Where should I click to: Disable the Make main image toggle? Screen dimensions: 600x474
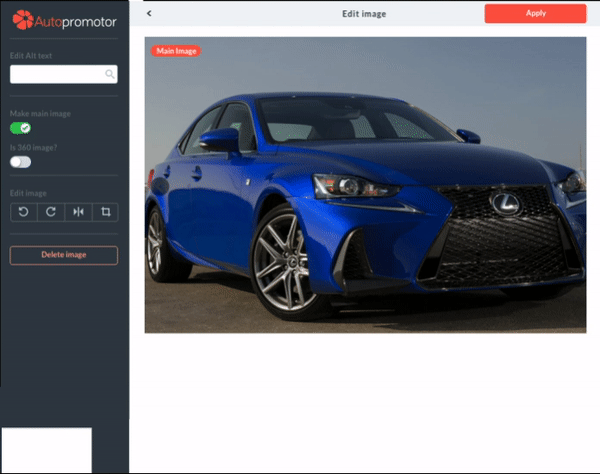click(x=21, y=128)
